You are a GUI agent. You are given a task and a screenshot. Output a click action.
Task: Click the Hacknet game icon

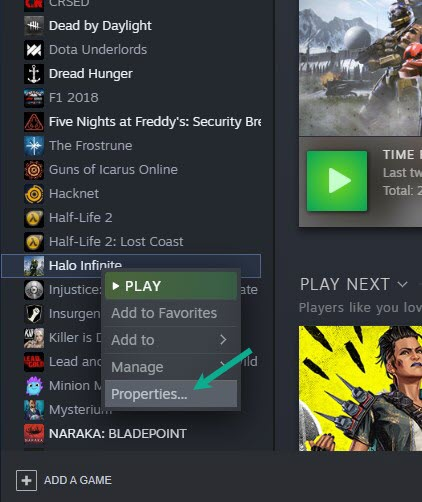(x=34, y=194)
